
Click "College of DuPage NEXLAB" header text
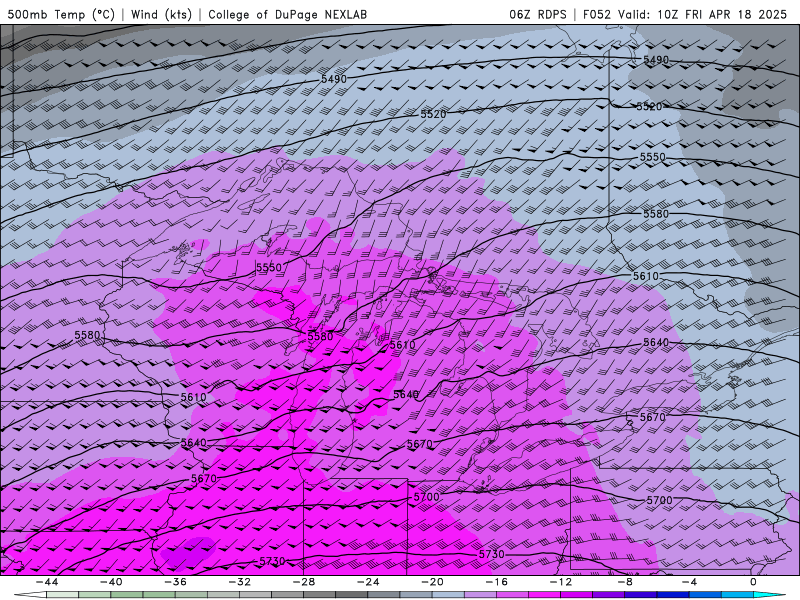[x=287, y=14]
